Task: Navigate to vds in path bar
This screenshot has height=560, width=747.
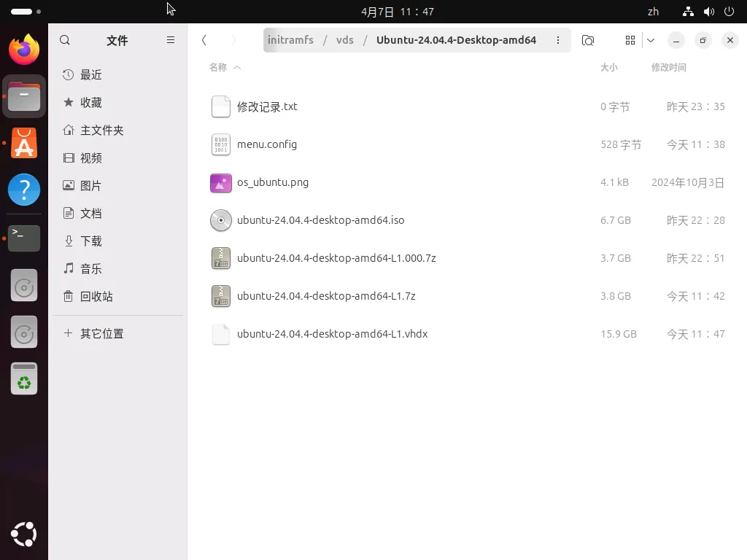Action: (344, 40)
